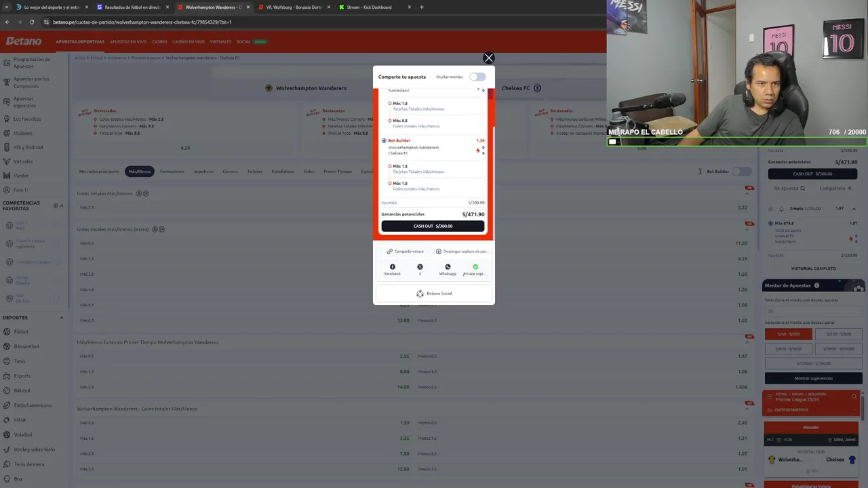The height and width of the screenshot is (488, 868).
Task: Select Tenis in the sports list
Action: 20,361
